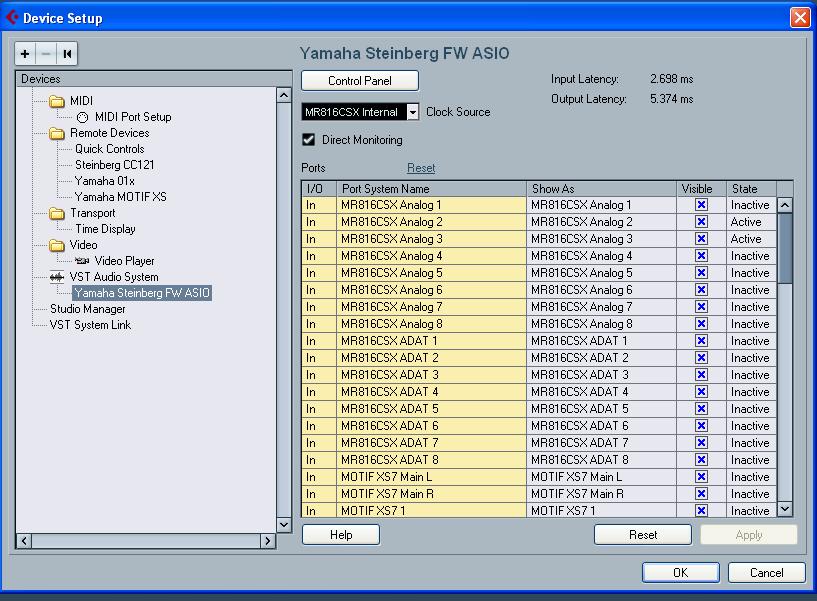This screenshot has height=601, width=817.
Task: Click ports list scroll-up arrow
Action: coord(785,205)
